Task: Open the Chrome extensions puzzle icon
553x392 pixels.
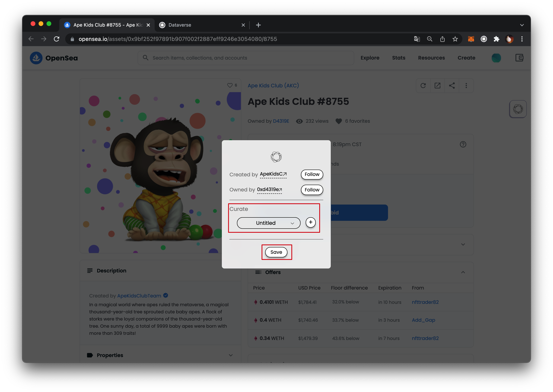Action: click(x=496, y=39)
